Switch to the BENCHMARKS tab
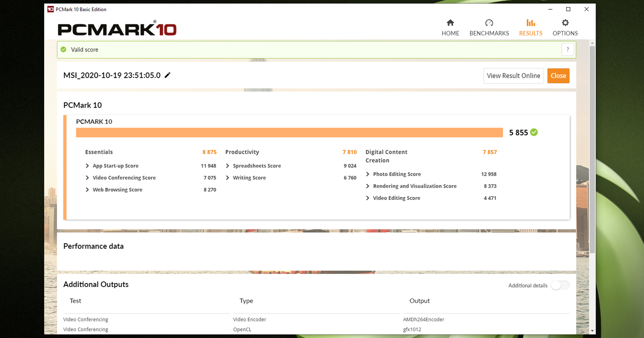 click(489, 28)
